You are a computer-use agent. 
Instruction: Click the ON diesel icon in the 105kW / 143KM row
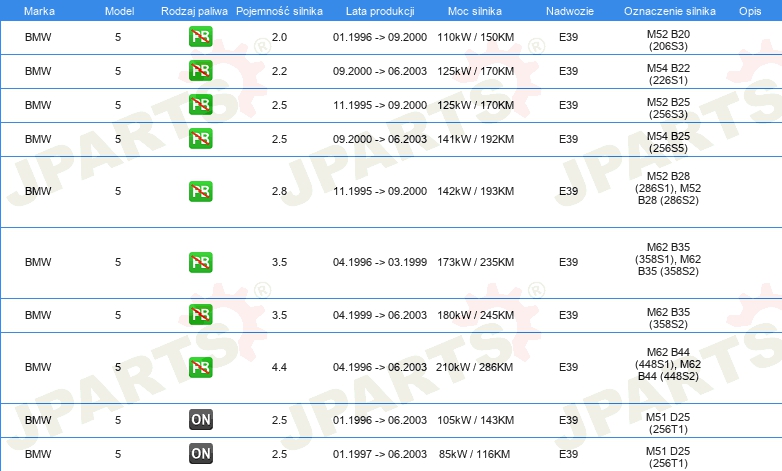[x=200, y=420]
